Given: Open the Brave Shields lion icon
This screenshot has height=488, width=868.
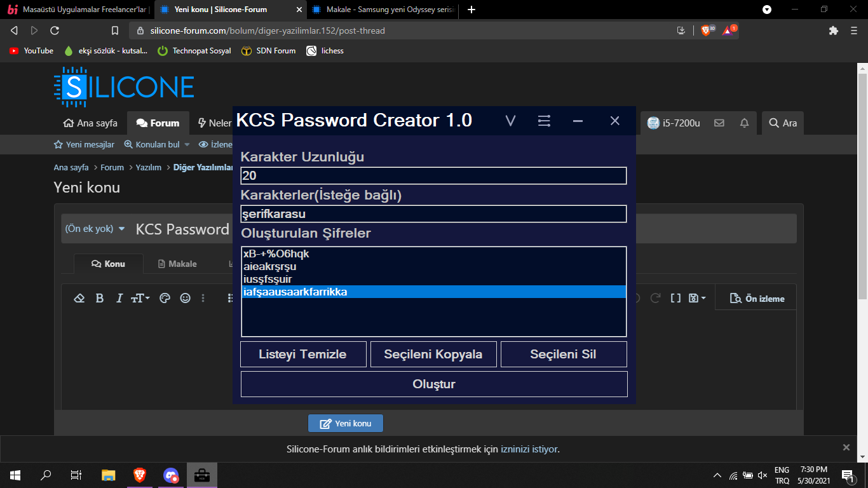Looking at the screenshot, I should pos(707,30).
